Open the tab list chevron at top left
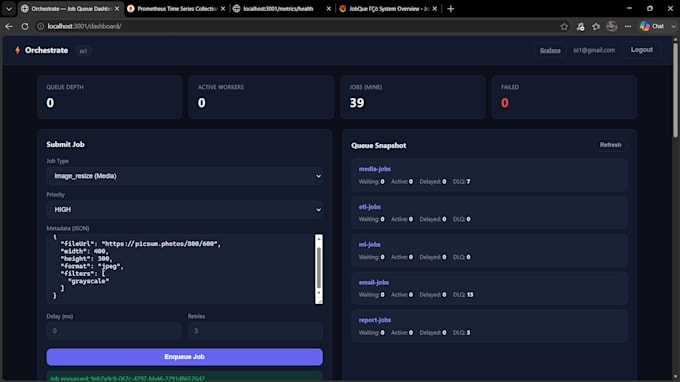Image resolution: width=680 pixels, height=382 pixels. point(9,9)
